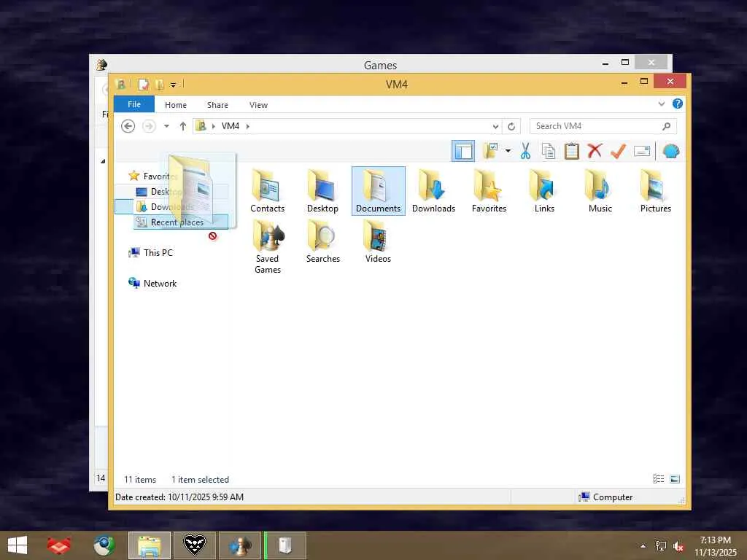Click Favorites star in the navigation pane

[134, 176]
